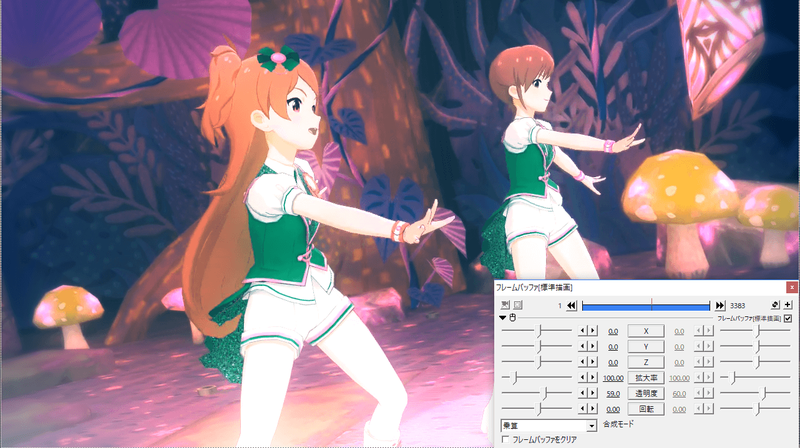Image resolution: width=800 pixels, height=448 pixels.
Task: Decrease left 拡大率 value with left arrow
Action: pyautogui.click(x=583, y=378)
